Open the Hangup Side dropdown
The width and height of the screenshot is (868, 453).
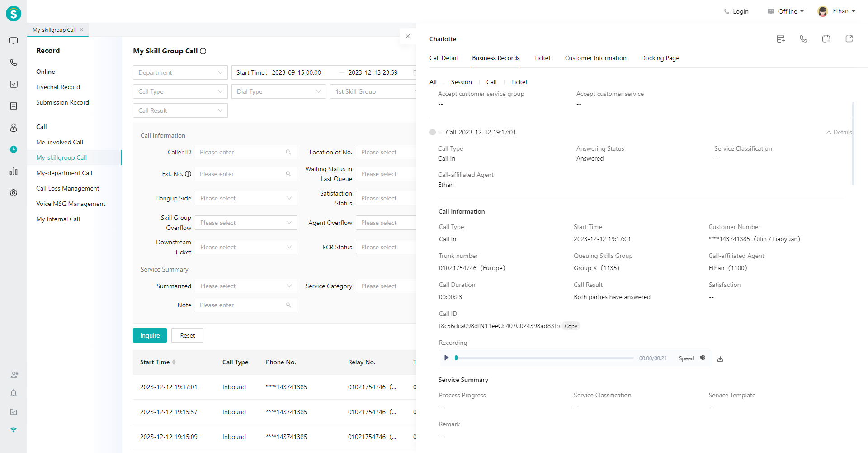click(x=246, y=198)
